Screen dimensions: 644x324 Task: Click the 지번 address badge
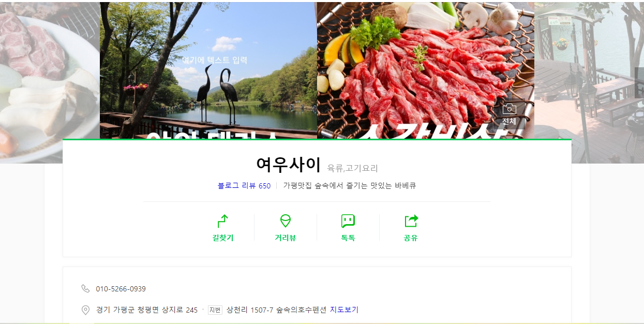point(215,310)
